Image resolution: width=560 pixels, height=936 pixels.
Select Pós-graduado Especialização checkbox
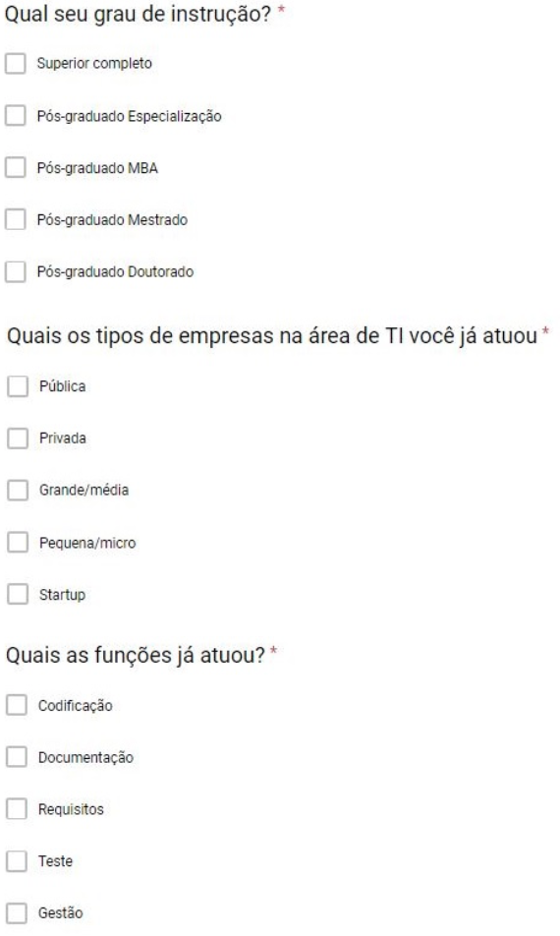(16, 115)
